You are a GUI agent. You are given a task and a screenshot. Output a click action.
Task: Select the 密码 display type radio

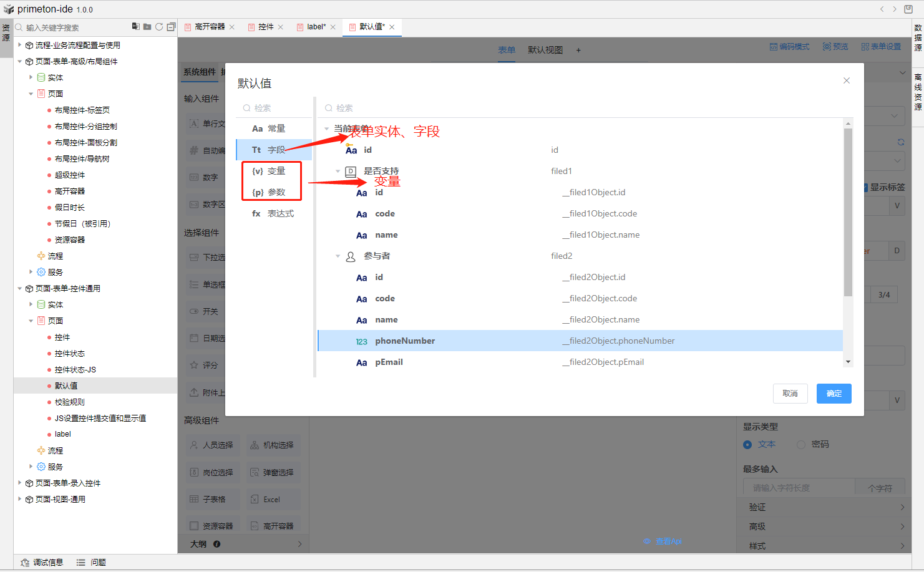801,445
